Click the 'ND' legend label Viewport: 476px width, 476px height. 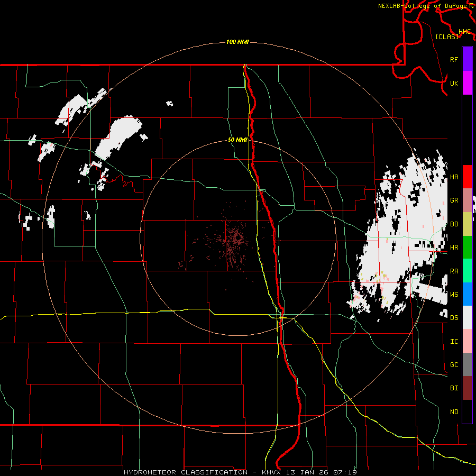click(x=454, y=411)
